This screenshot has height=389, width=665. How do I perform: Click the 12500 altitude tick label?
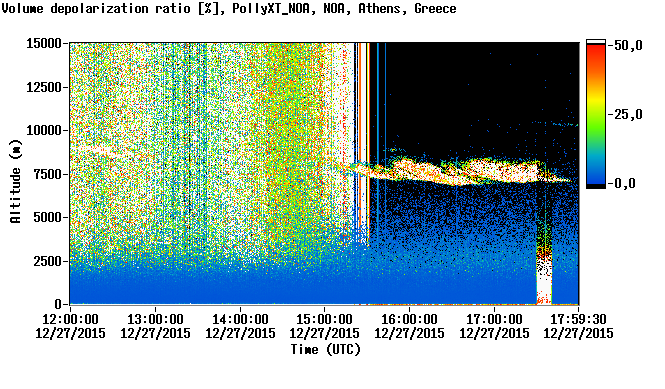click(x=44, y=87)
